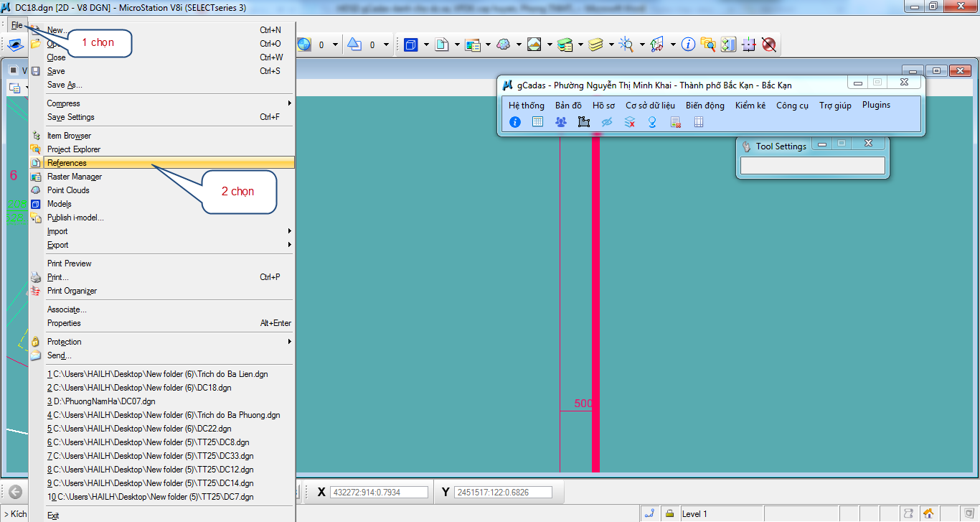Click gCadas users group icon
This screenshot has width=980, height=522.
560,122
